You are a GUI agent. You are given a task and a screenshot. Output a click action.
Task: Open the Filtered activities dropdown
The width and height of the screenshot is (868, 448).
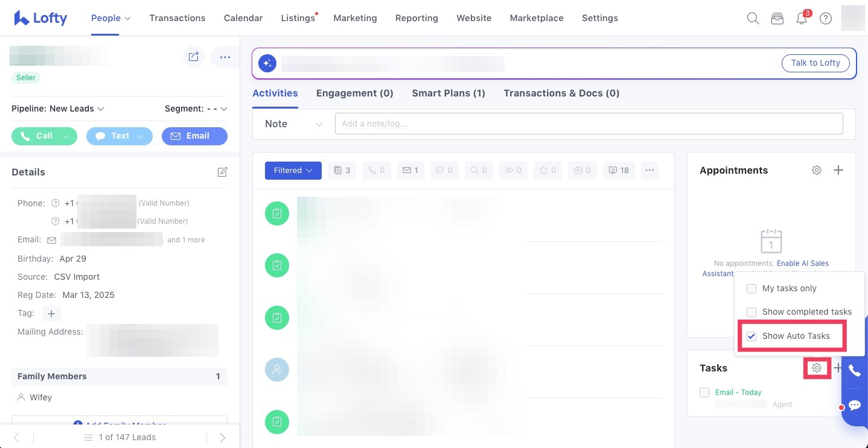coord(293,171)
